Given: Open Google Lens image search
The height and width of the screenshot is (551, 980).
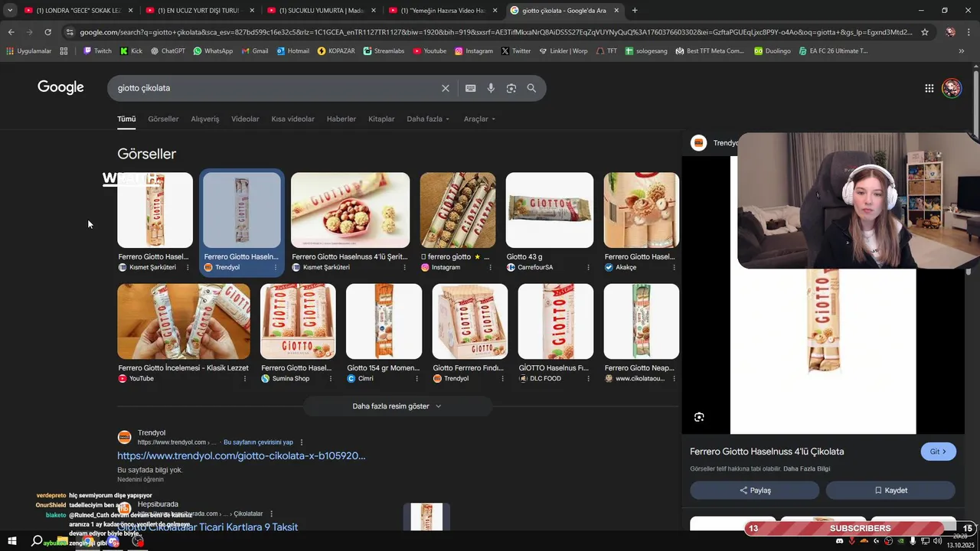Looking at the screenshot, I should point(511,88).
